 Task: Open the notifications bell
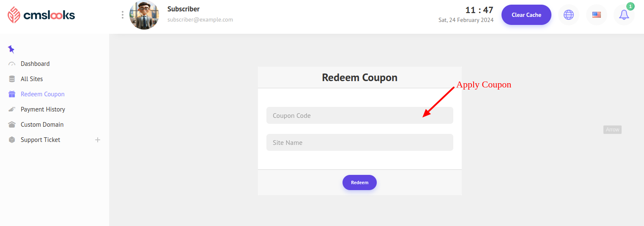[x=624, y=15]
